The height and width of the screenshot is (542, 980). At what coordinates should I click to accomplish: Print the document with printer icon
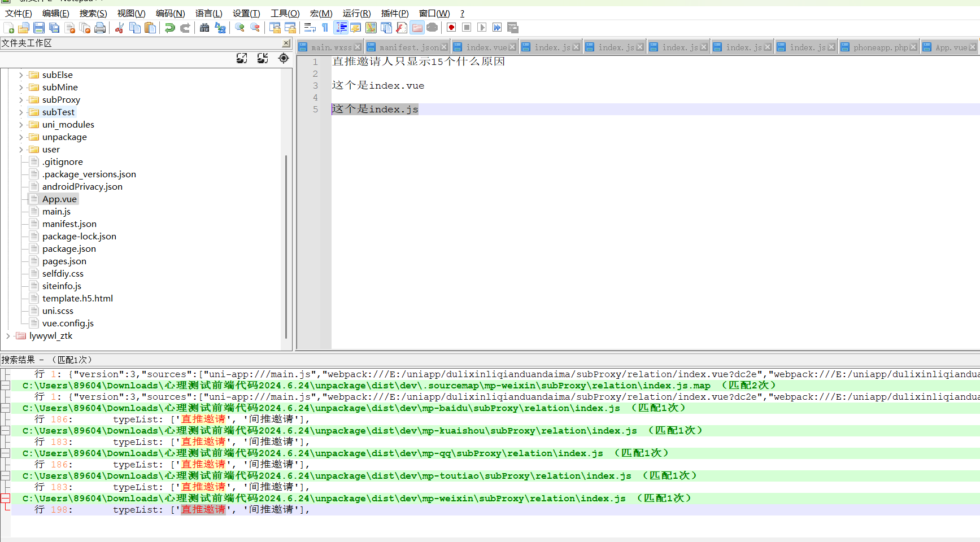[x=100, y=28]
